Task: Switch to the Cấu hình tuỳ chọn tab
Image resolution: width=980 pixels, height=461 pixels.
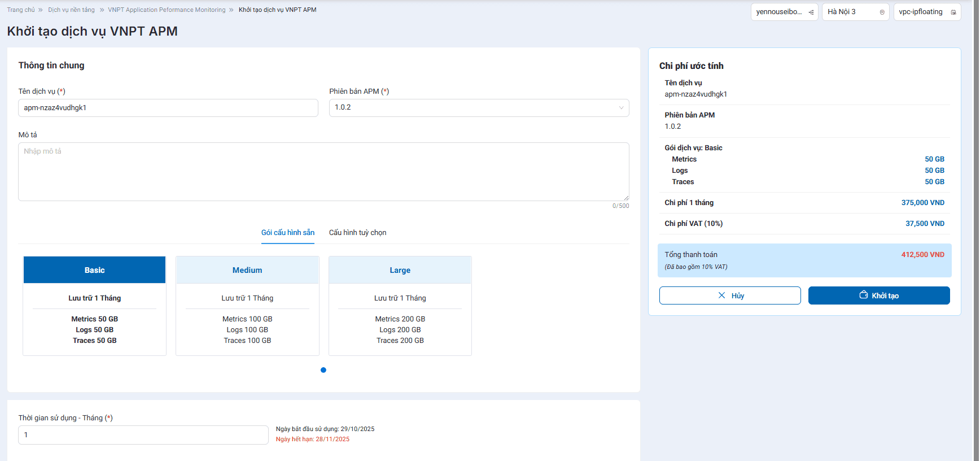Action: (x=357, y=233)
